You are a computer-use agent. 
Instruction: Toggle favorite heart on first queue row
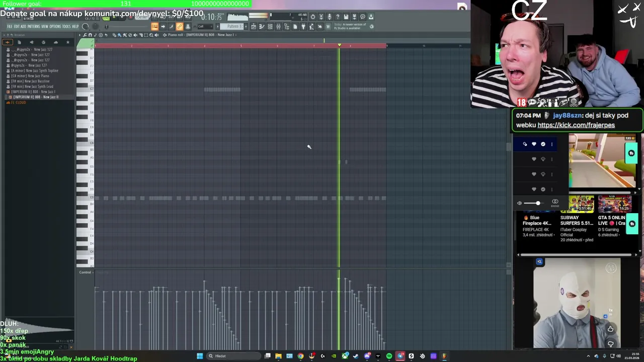[534, 144]
